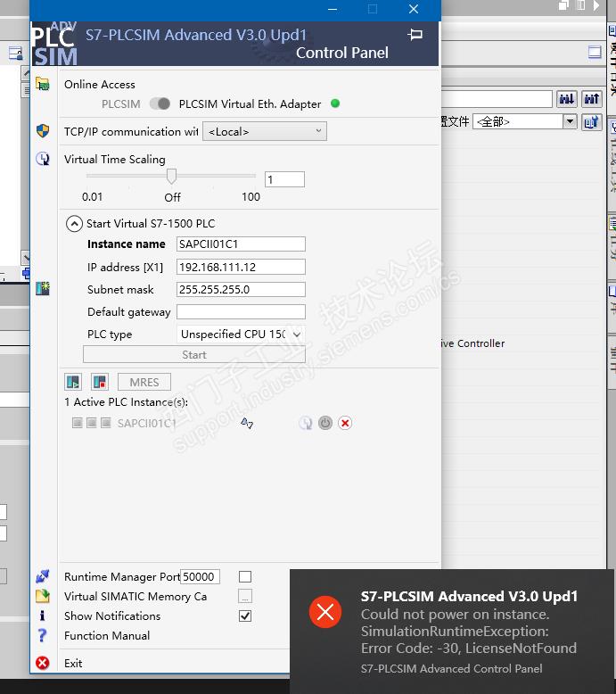The width and height of the screenshot is (616, 694).
Task: Open the 全部 dropdown in TIA Portal
Action: pyautogui.click(x=570, y=121)
